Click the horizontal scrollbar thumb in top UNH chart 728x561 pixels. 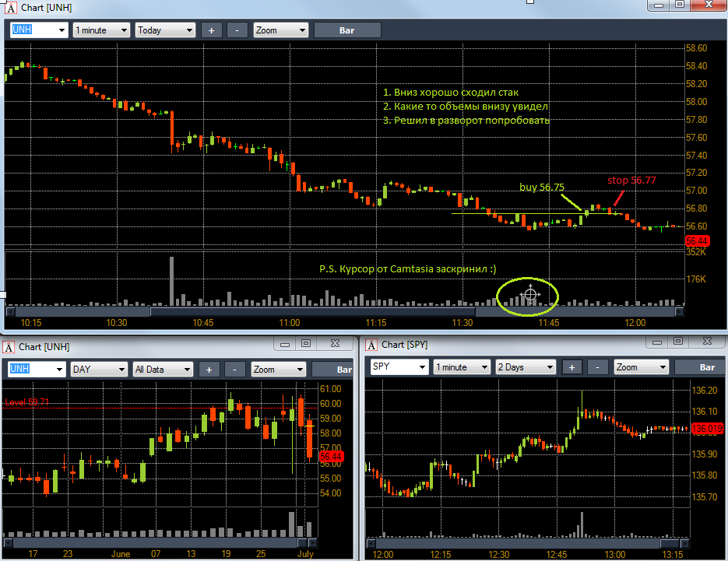(312, 312)
